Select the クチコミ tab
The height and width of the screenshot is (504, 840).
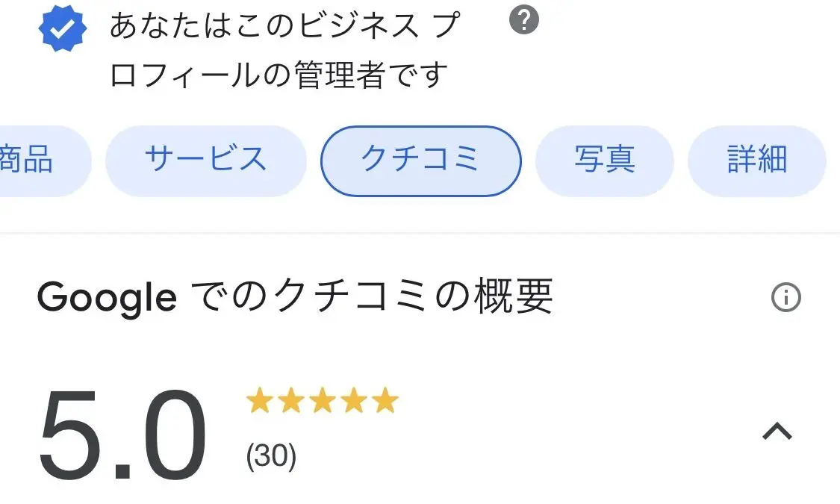420,161
